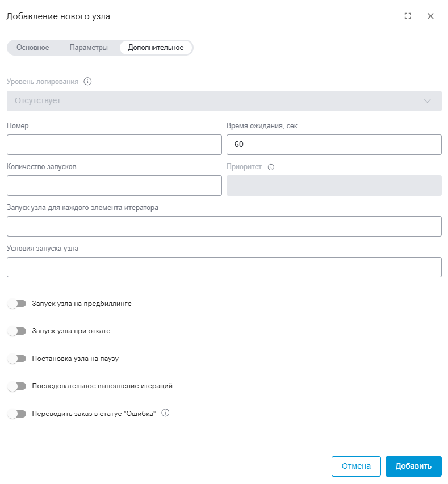Click the Отмена button
The image size is (448, 484).
356,466
